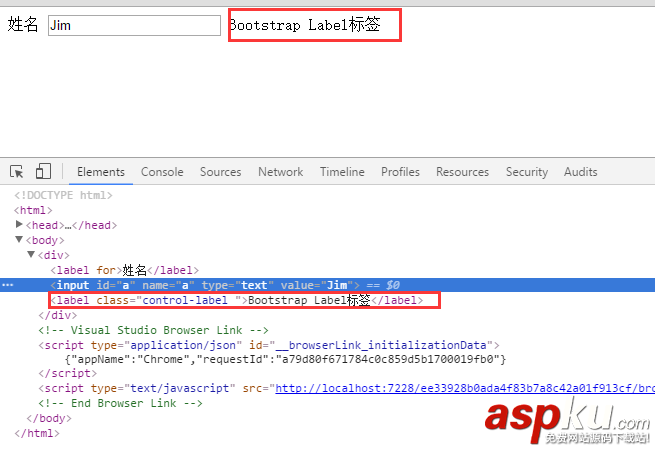Image resolution: width=655 pixels, height=450 pixels.
Task: Select the label class control-label node
Action: click(236, 300)
